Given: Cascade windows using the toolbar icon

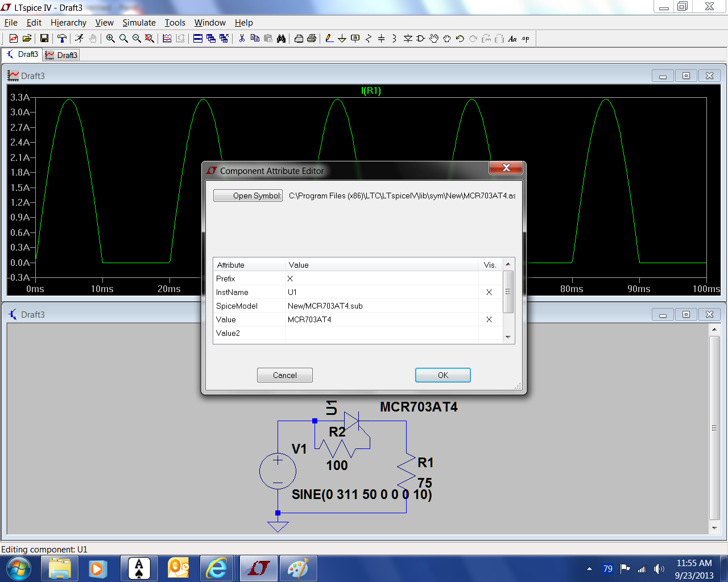Looking at the screenshot, I should coord(211,39).
